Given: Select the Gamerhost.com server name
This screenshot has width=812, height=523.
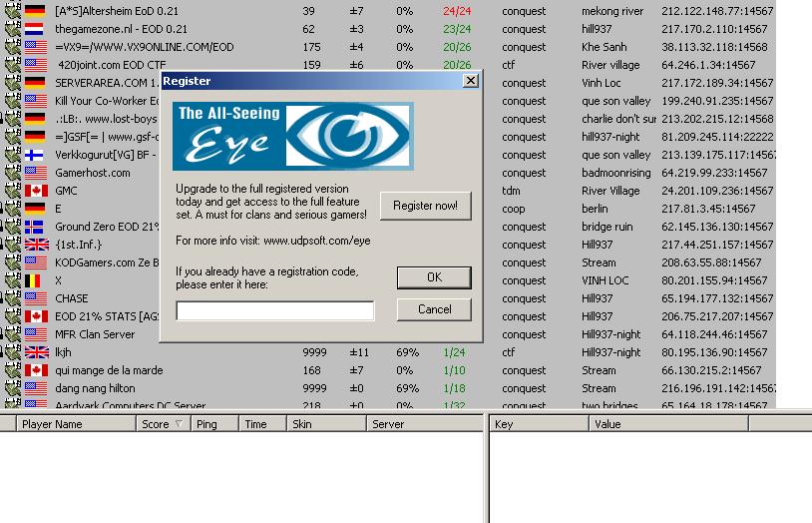Looking at the screenshot, I should pyautogui.click(x=93, y=173).
